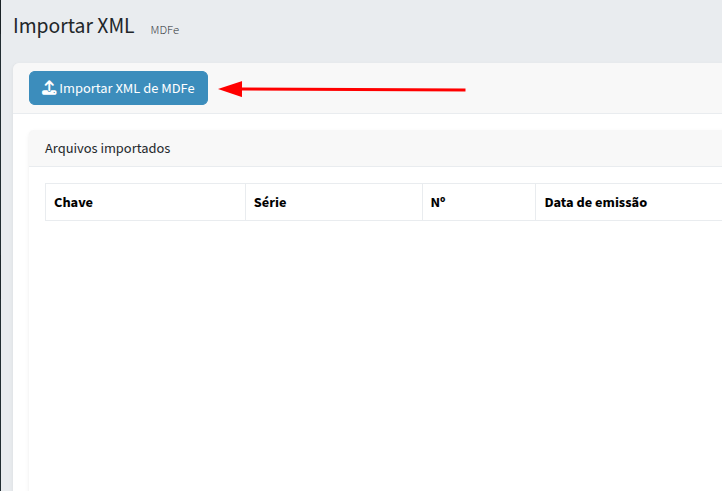
Task: Click blank header space right of "Arquivos importados"
Action: [x=450, y=149]
